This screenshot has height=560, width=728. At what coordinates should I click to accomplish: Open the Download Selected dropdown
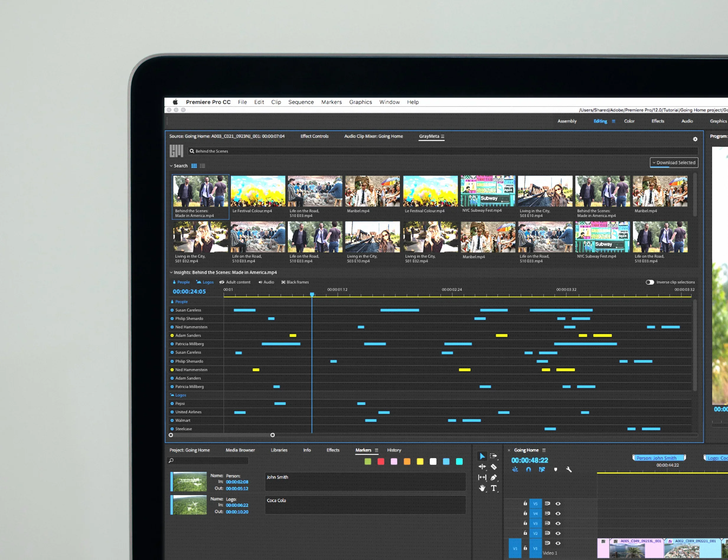click(674, 163)
